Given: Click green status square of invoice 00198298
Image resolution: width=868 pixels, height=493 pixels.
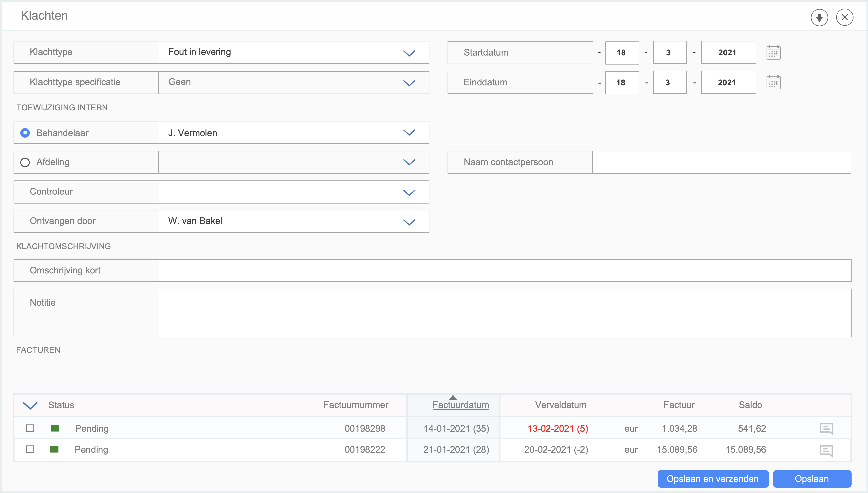Looking at the screenshot, I should point(55,428).
